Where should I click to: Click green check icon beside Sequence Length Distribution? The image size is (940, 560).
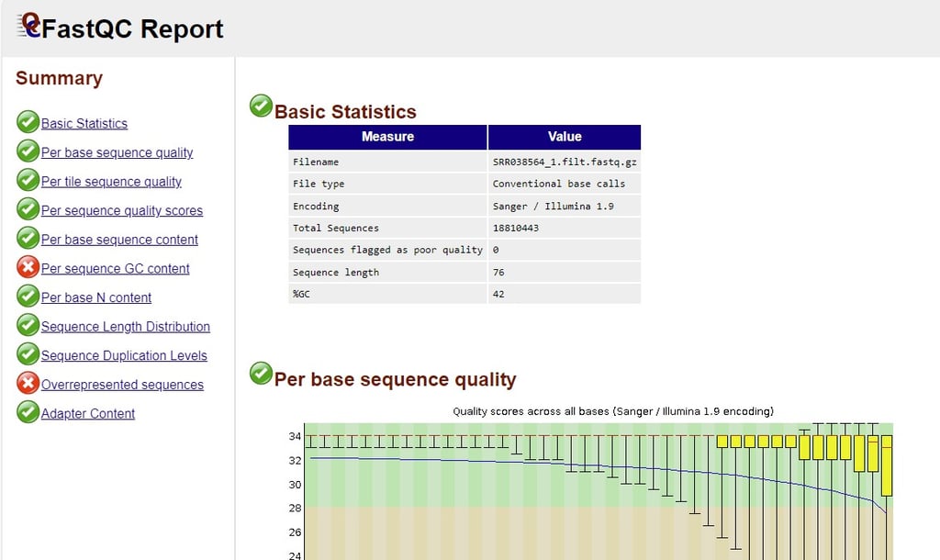[28, 325]
